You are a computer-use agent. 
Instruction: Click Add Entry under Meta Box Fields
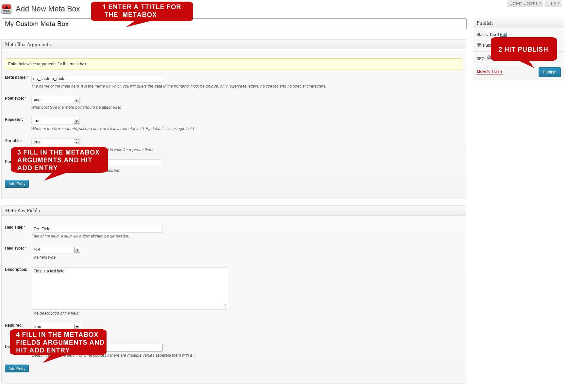[x=17, y=368]
